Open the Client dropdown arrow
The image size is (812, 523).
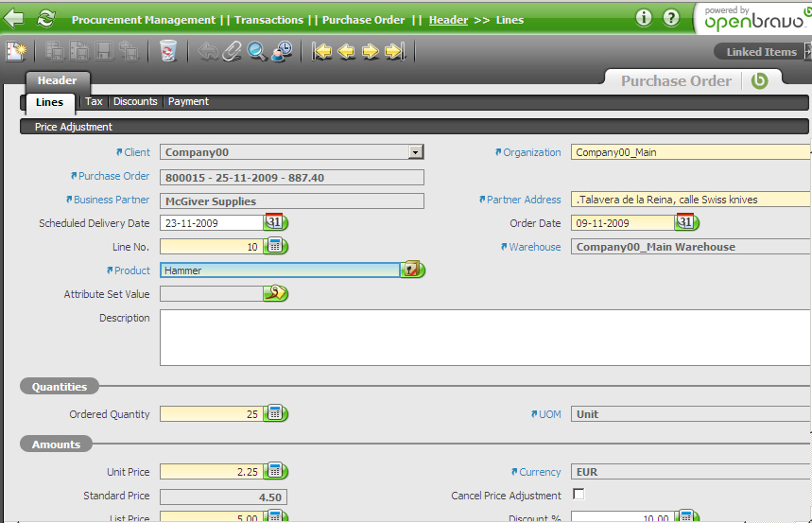pyautogui.click(x=415, y=152)
